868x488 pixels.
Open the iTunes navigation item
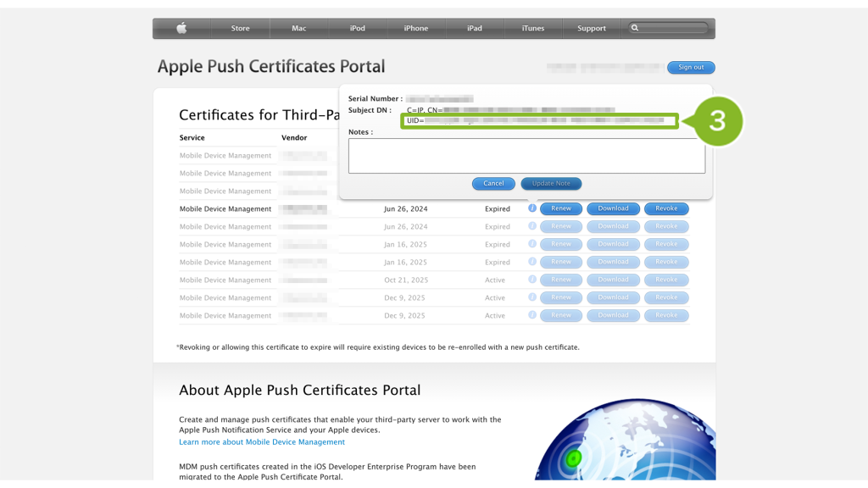532,28
